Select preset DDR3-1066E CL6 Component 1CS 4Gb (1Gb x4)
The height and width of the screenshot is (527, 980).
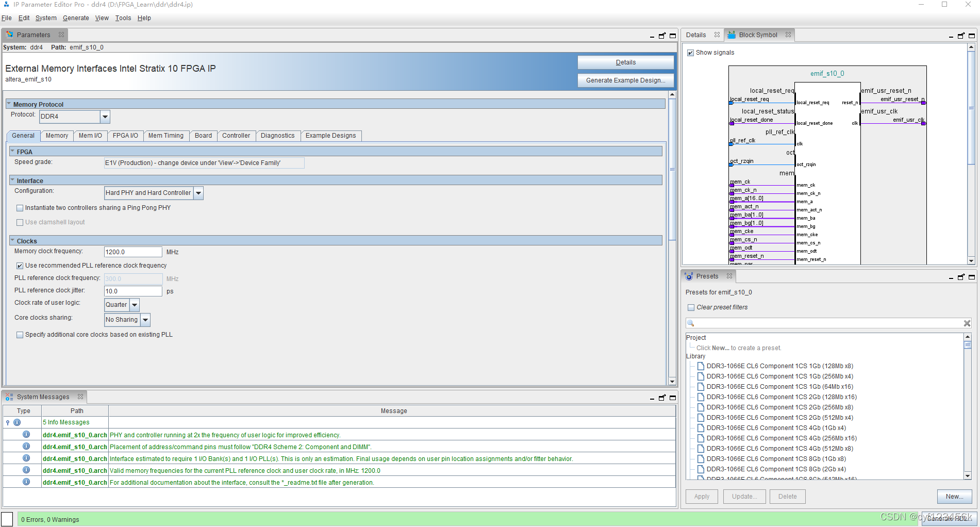(x=776, y=428)
